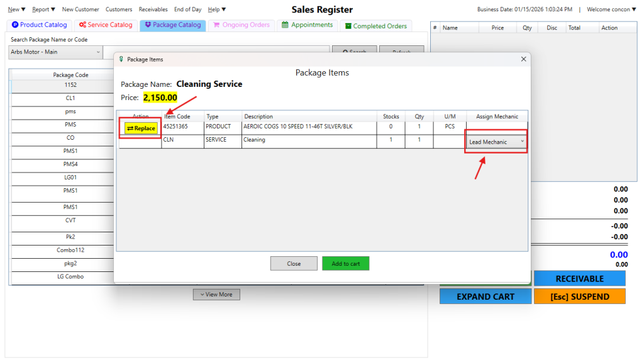The height and width of the screenshot is (362, 644).
Task: Open the Report menu
Action: point(43,9)
